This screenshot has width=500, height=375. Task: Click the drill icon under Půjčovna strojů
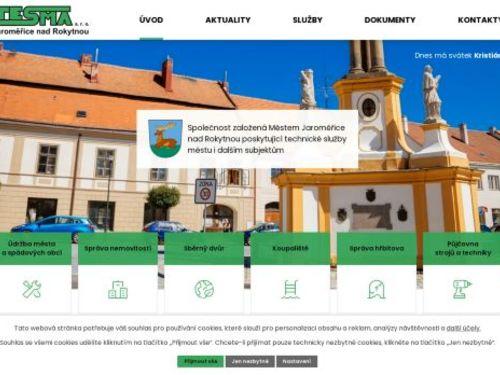[462, 289]
